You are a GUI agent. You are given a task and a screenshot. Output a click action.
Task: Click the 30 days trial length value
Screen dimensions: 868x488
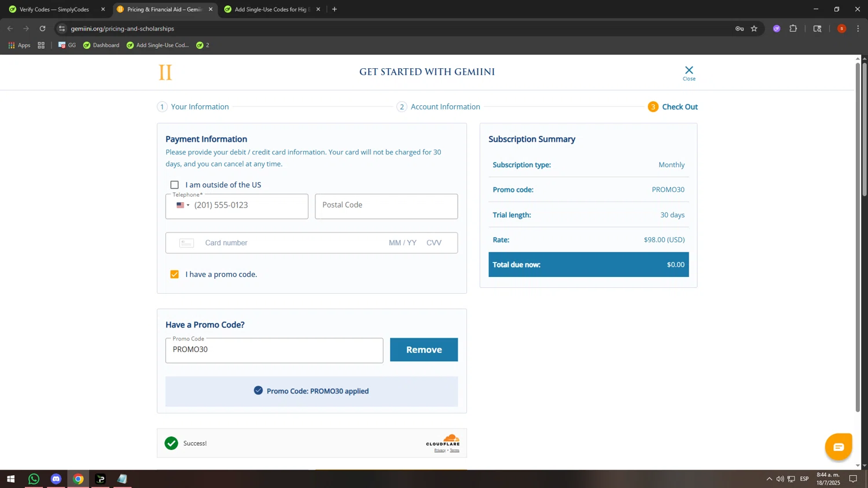click(672, 215)
